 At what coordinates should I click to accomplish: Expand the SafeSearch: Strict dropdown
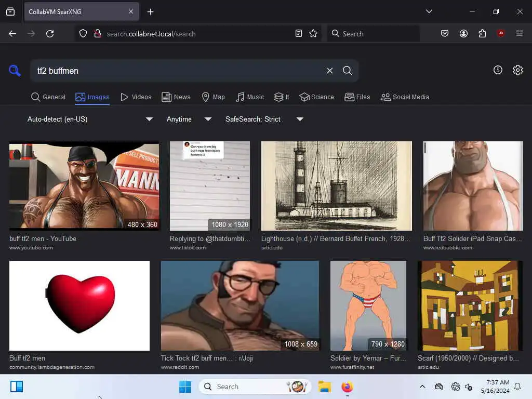tap(264, 119)
